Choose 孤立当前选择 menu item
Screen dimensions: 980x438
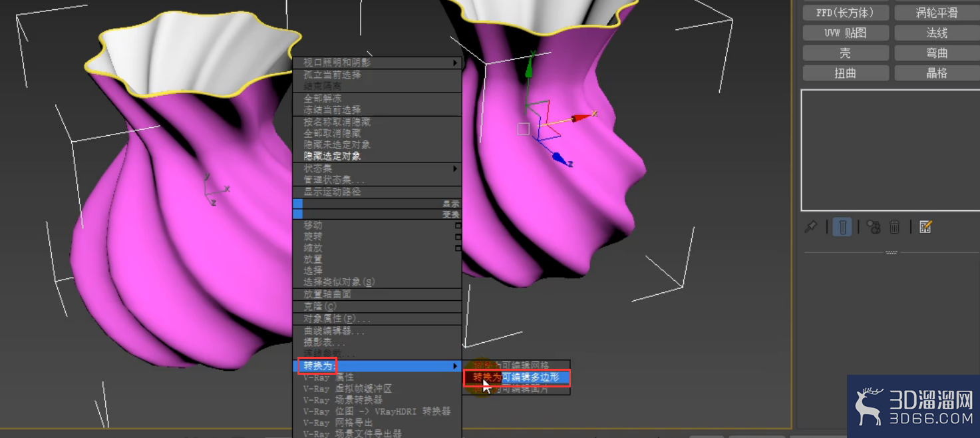[377, 75]
